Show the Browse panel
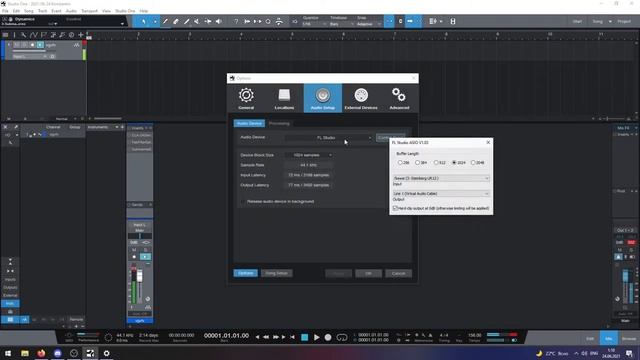Viewport: 640px width, 360px height. 629,338
